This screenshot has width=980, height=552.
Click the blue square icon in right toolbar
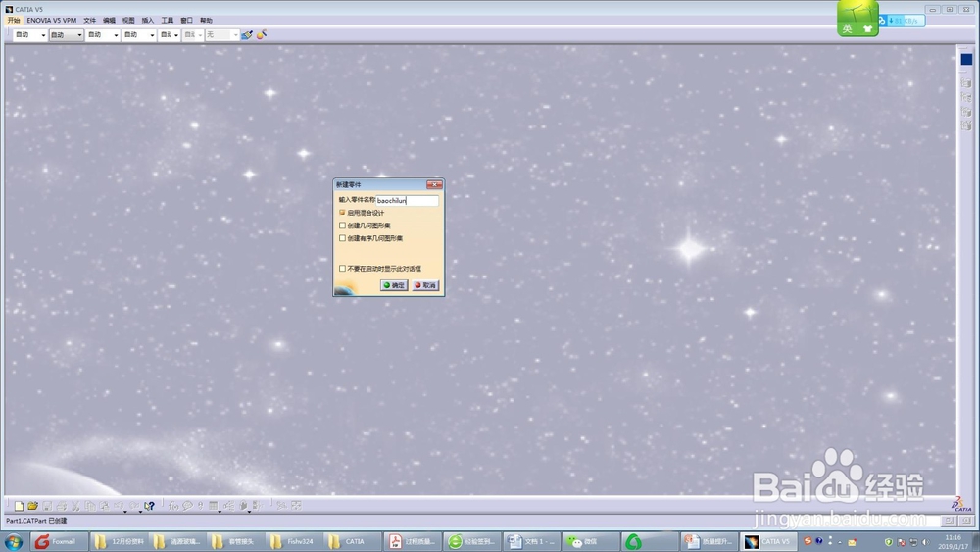966,60
